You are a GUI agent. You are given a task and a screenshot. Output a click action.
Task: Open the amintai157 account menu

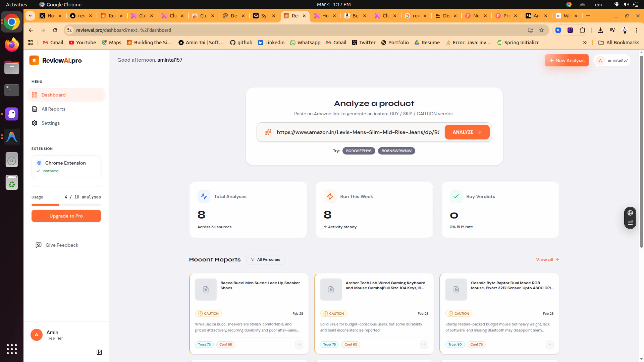pos(612,60)
